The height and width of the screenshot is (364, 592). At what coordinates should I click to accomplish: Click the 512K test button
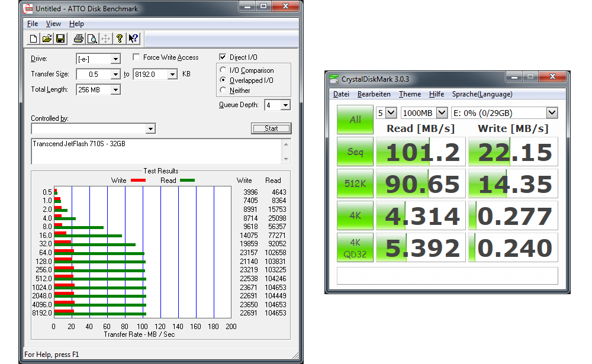click(x=355, y=183)
